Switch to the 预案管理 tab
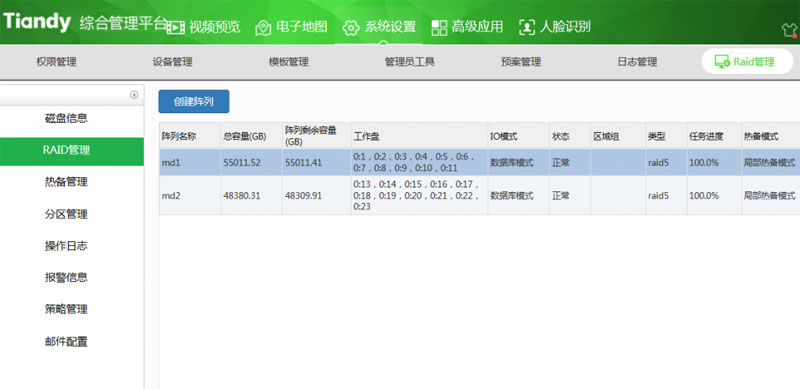 (521, 62)
